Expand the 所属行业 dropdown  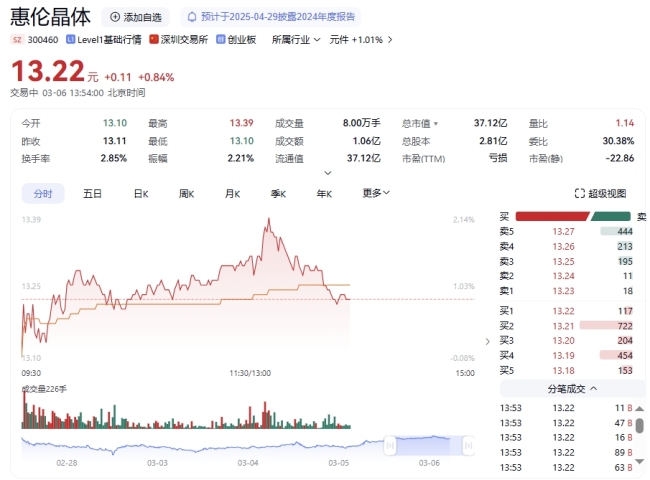[x=296, y=40]
